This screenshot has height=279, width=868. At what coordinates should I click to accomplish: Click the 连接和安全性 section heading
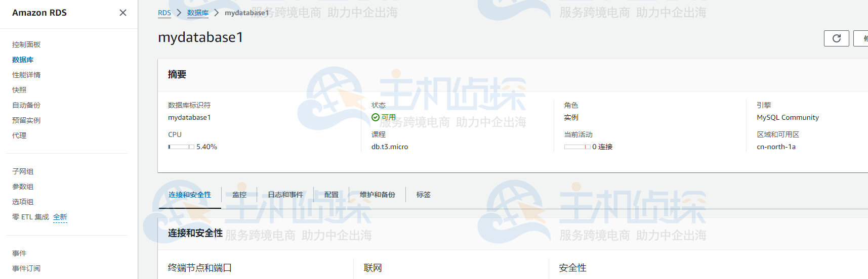(x=195, y=233)
